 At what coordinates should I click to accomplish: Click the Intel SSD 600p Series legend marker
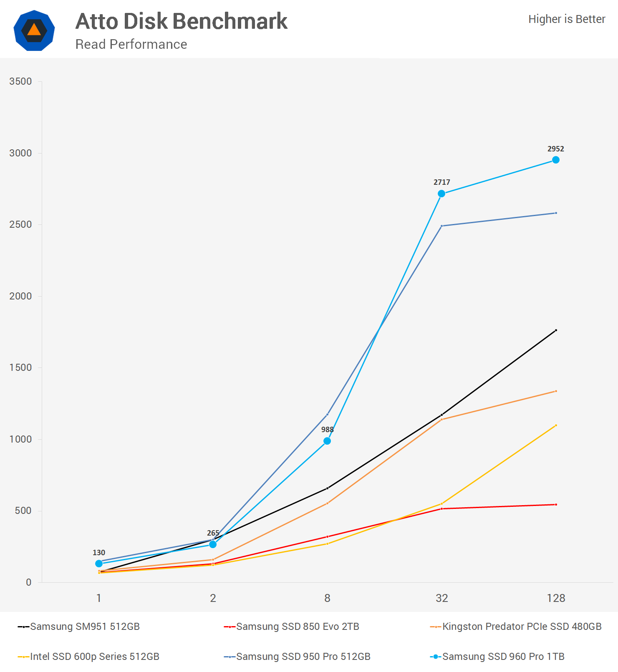23,657
